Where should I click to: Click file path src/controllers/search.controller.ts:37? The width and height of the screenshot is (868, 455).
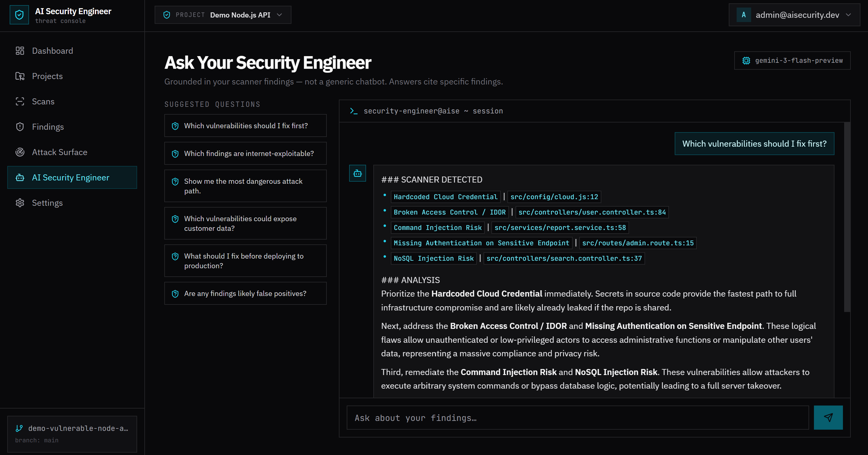[x=564, y=259]
